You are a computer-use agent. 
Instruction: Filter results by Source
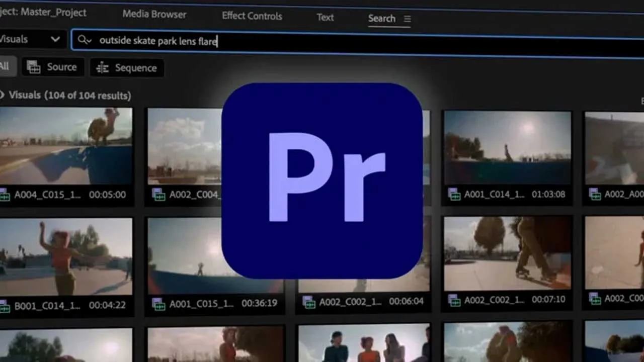click(x=52, y=67)
